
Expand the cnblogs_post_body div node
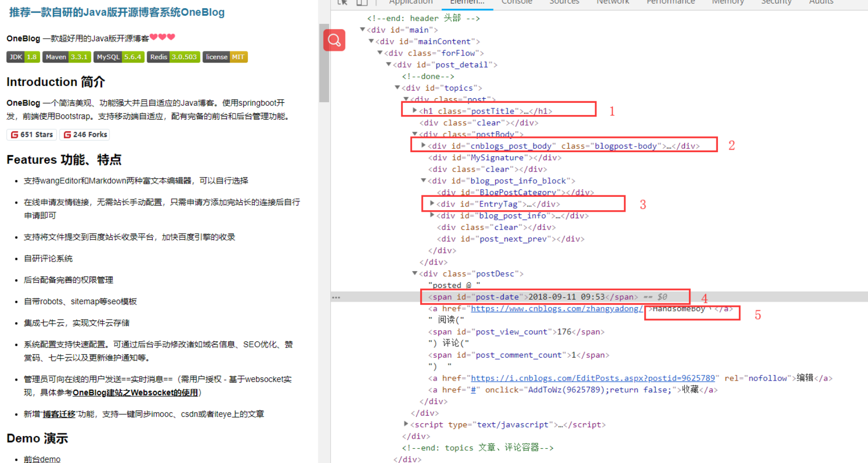click(423, 146)
